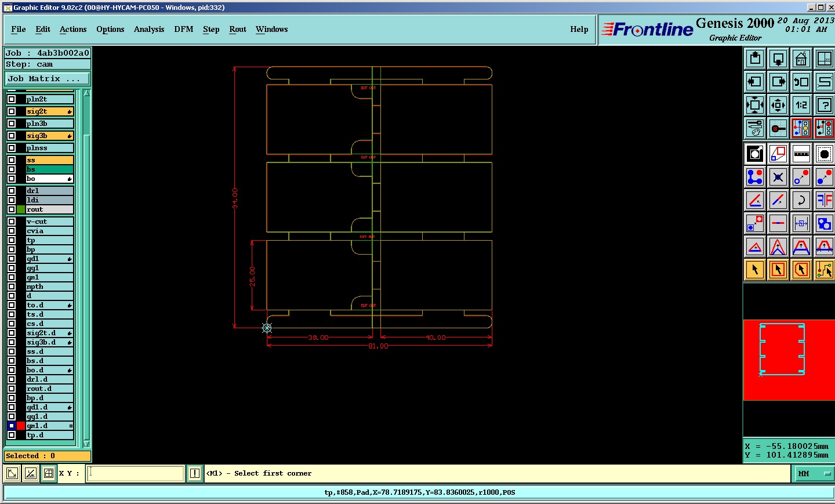
Task: Click the rotate arrow tool icon
Action: coord(801,200)
